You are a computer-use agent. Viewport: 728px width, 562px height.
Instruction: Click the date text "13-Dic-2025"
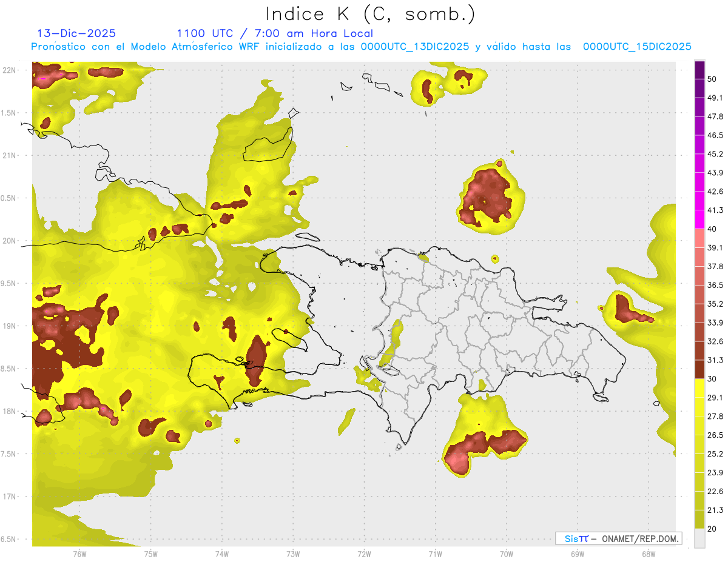coord(76,33)
